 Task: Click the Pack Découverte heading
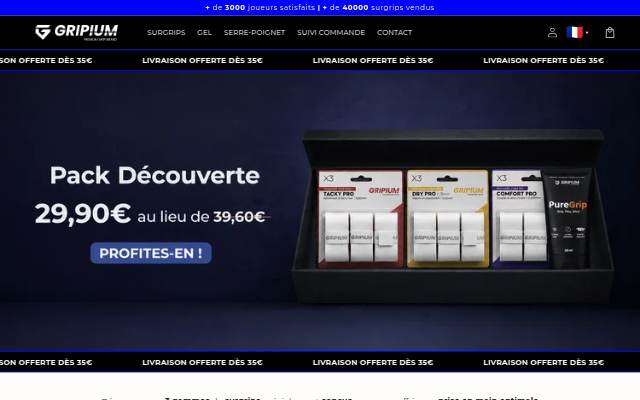(x=155, y=176)
